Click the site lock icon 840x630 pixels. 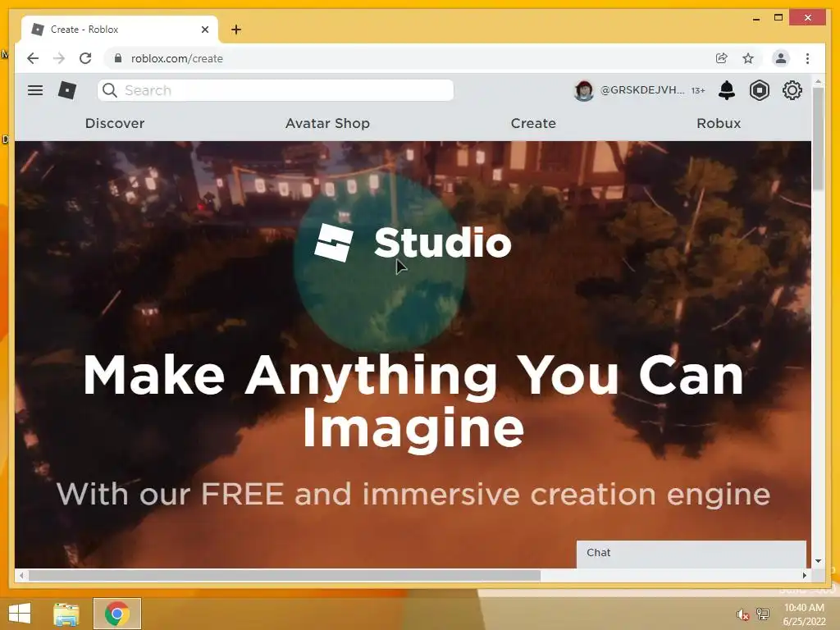pos(118,58)
